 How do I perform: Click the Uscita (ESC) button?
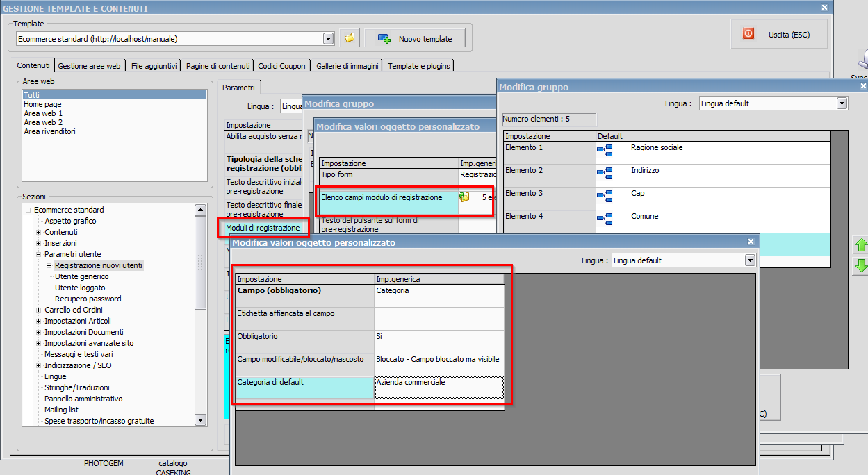tap(779, 34)
